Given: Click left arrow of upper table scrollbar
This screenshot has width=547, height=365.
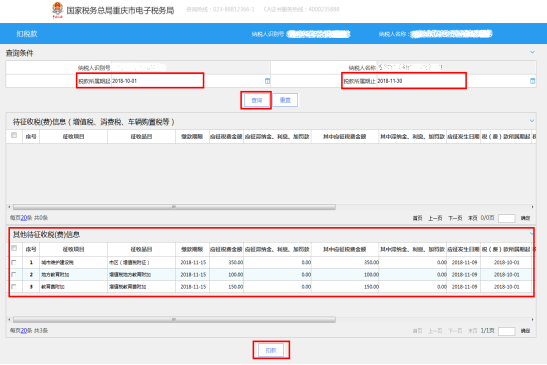Looking at the screenshot, I should tap(9, 207).
